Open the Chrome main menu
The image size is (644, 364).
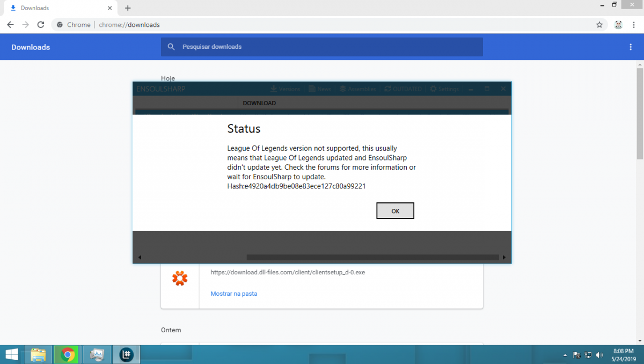coord(634,25)
